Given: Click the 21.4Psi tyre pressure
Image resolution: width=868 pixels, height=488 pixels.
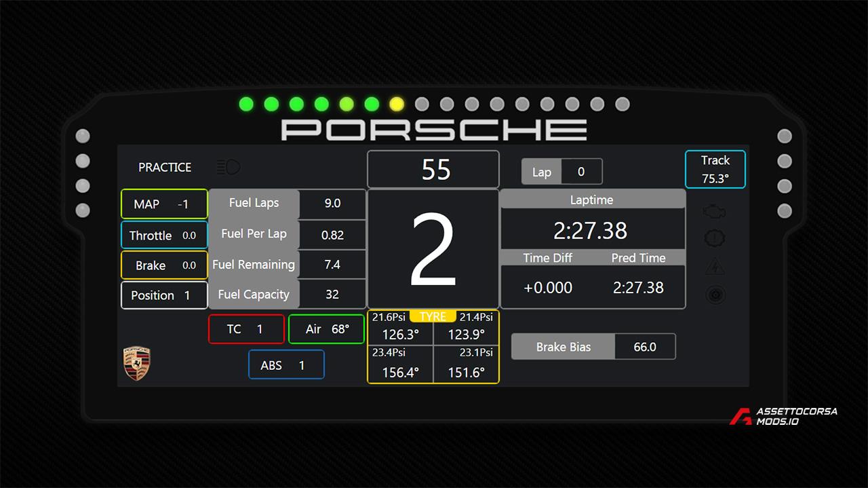Looking at the screenshot, I should coord(476,317).
